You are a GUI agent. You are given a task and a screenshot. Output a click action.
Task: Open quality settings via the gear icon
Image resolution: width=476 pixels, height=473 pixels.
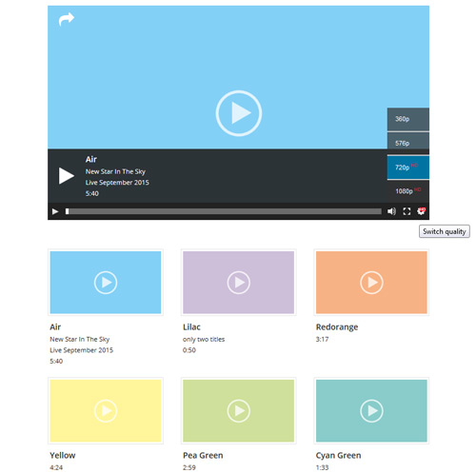point(421,211)
